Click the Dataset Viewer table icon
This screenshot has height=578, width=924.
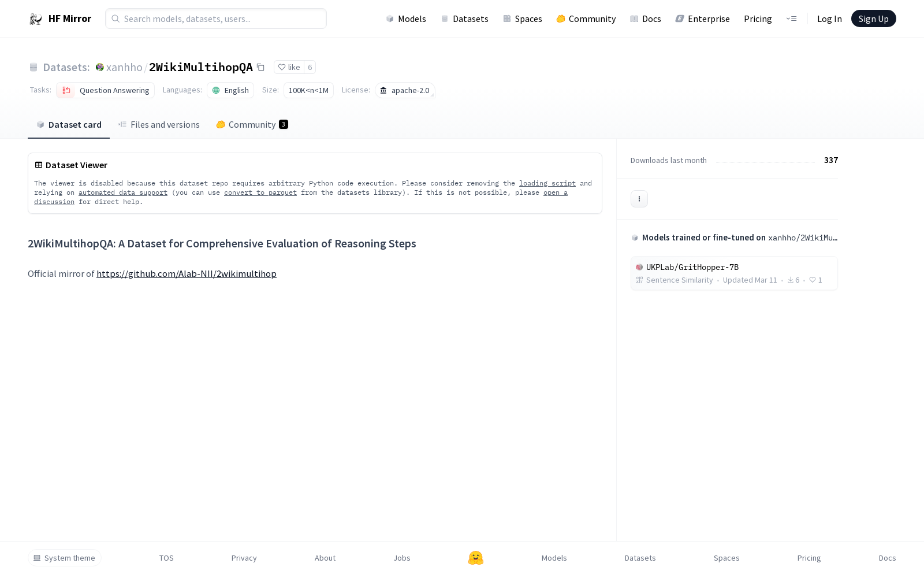point(39,165)
